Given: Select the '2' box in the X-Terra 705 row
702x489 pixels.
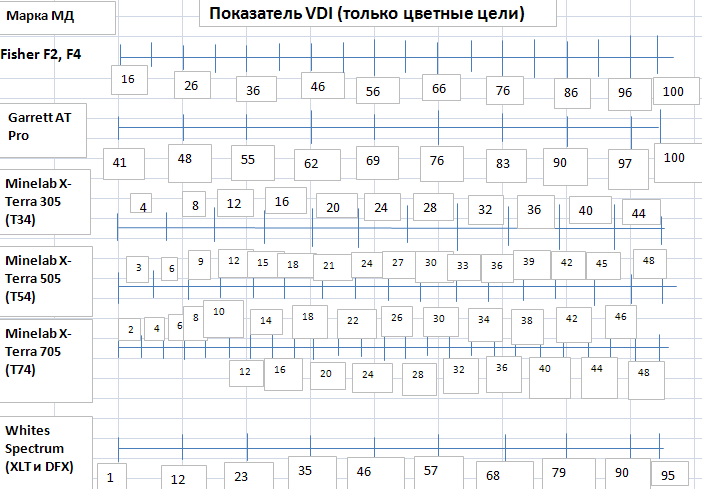Looking at the screenshot, I should pyautogui.click(x=130, y=329).
